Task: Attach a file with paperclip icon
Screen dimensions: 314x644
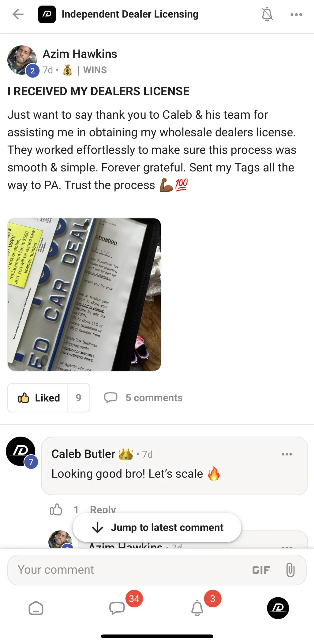Action: point(290,570)
